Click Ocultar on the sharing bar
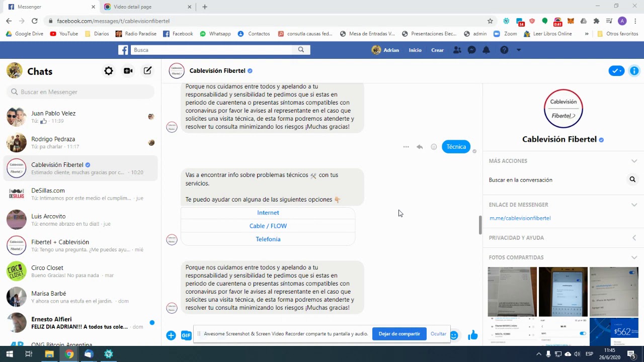 [x=438, y=334]
